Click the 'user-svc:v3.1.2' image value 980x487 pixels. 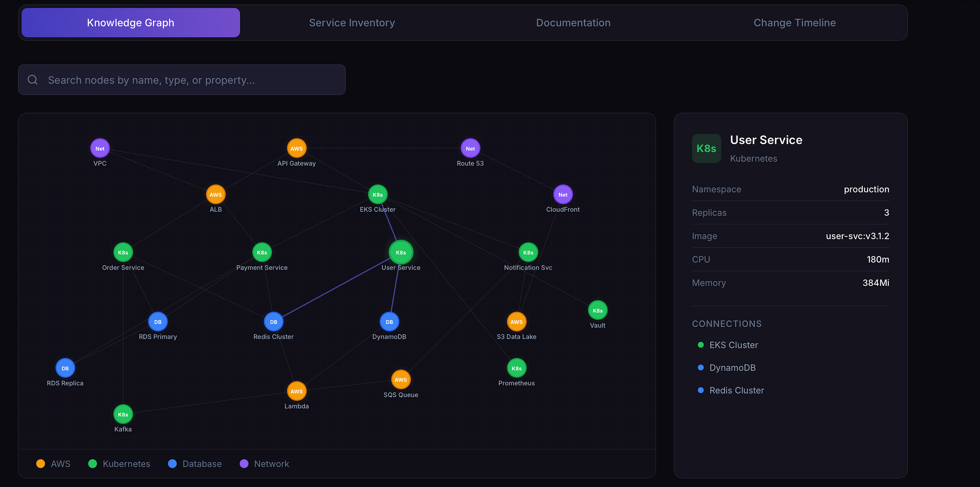coord(857,236)
